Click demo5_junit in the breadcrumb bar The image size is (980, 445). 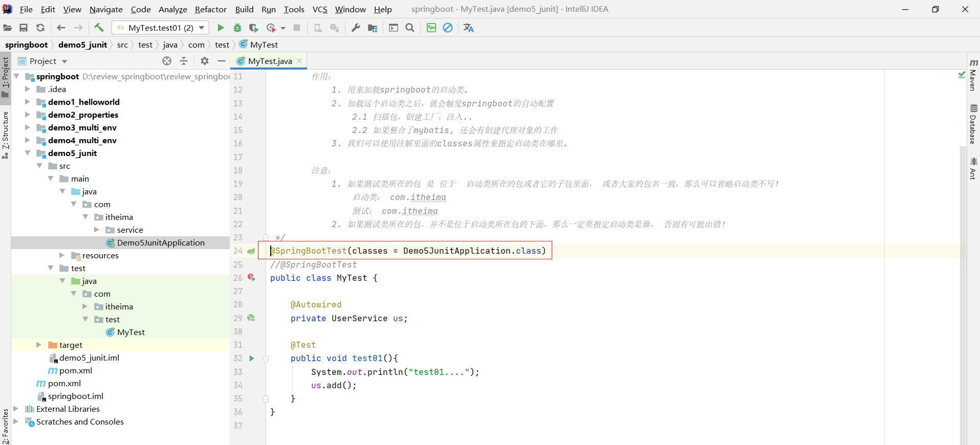click(x=82, y=44)
